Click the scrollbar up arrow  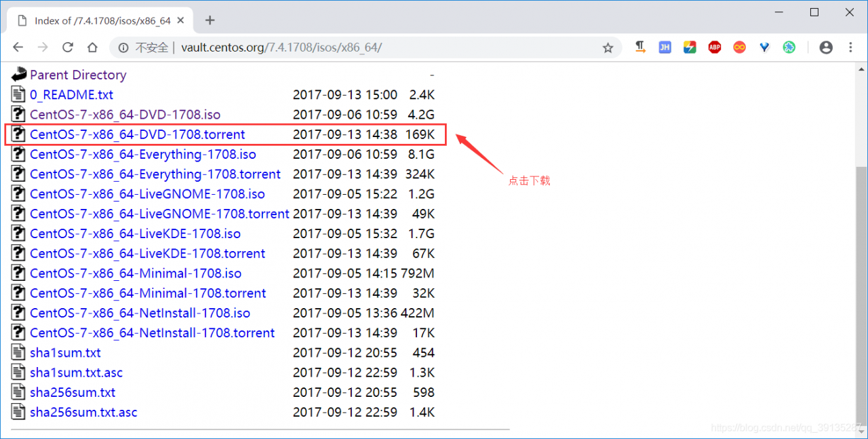(x=862, y=68)
